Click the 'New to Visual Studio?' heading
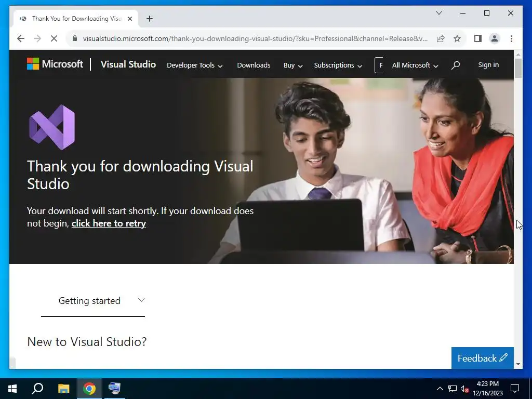The width and height of the screenshot is (532, 399). [x=87, y=342]
